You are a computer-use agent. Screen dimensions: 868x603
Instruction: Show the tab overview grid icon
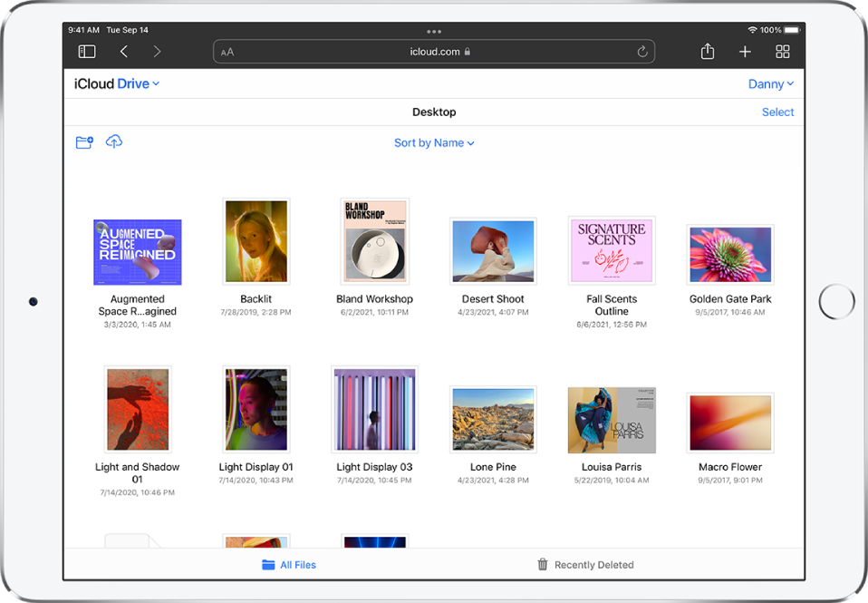[783, 52]
